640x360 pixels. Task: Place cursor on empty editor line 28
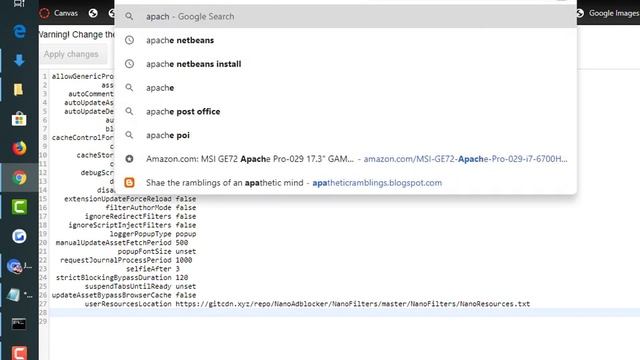[345, 313]
